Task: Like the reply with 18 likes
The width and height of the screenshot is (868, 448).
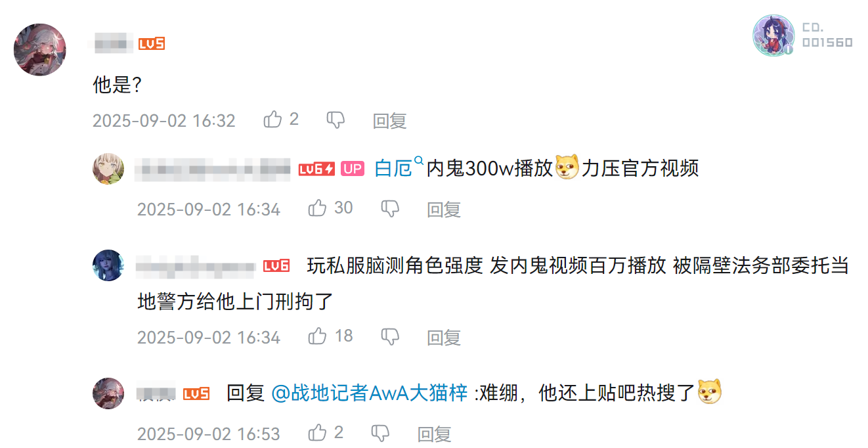Action: [317, 336]
